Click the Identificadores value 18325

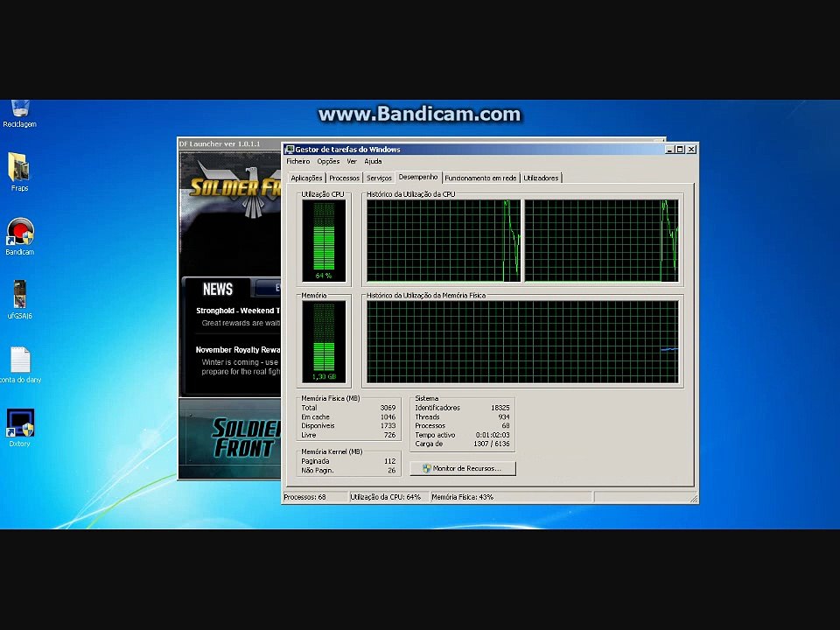tap(500, 408)
